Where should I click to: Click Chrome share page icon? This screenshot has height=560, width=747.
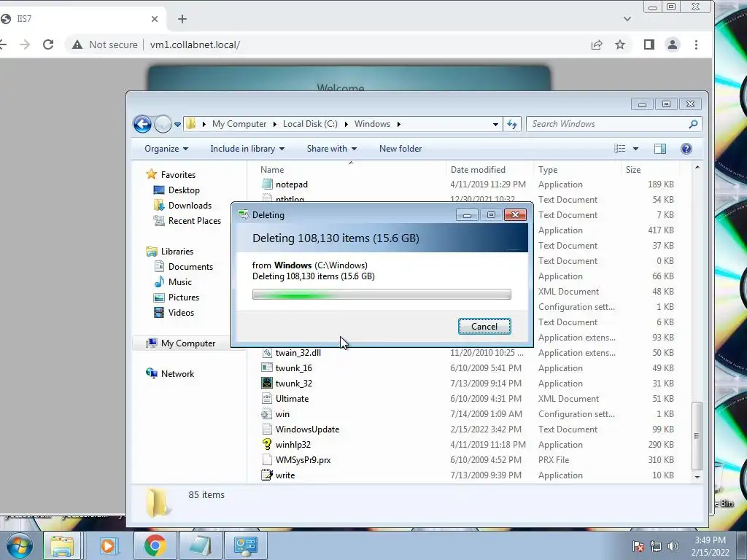click(x=597, y=44)
